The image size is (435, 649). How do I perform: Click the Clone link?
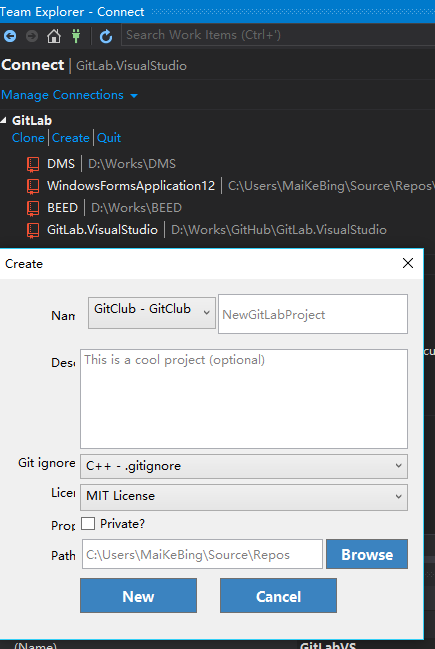[x=28, y=138]
